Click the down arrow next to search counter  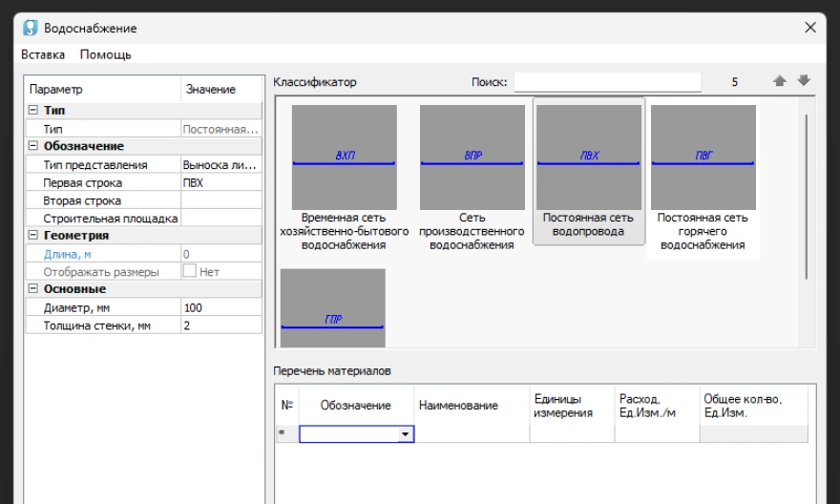coord(803,82)
